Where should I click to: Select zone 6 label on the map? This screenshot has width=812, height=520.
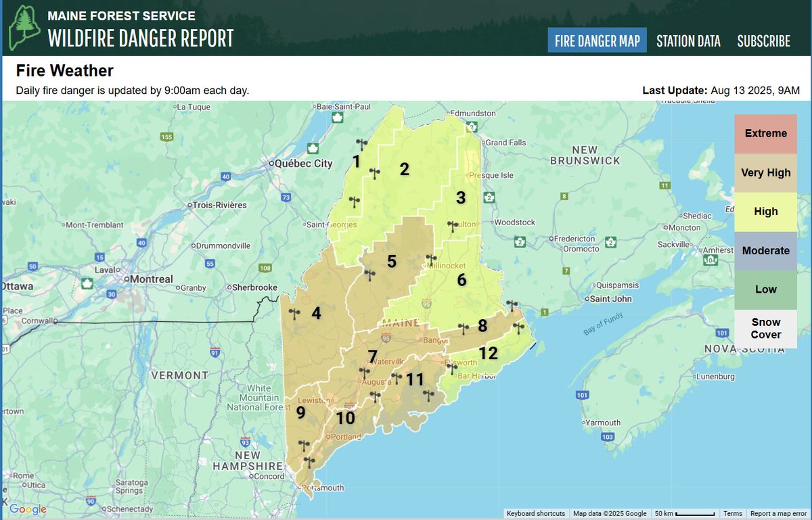461,279
